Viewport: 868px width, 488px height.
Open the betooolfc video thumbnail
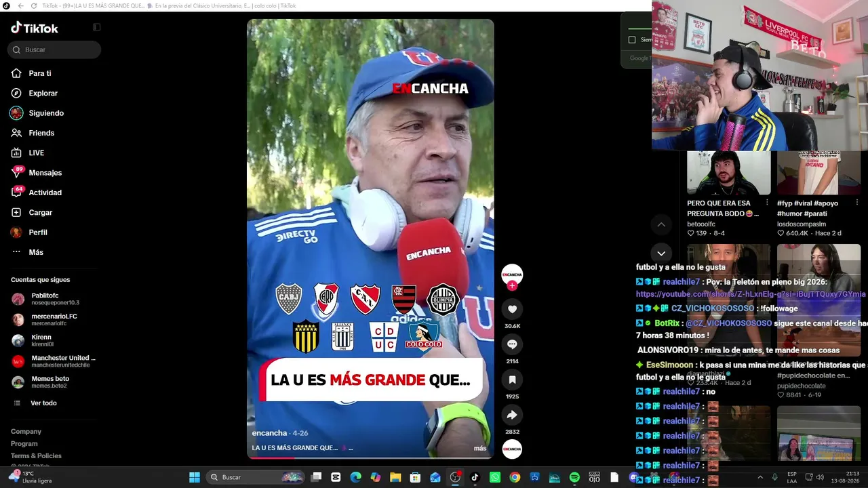click(x=729, y=172)
